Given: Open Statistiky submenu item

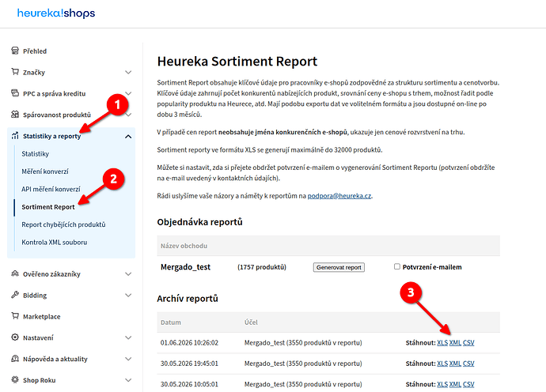Looking at the screenshot, I should pos(35,154).
